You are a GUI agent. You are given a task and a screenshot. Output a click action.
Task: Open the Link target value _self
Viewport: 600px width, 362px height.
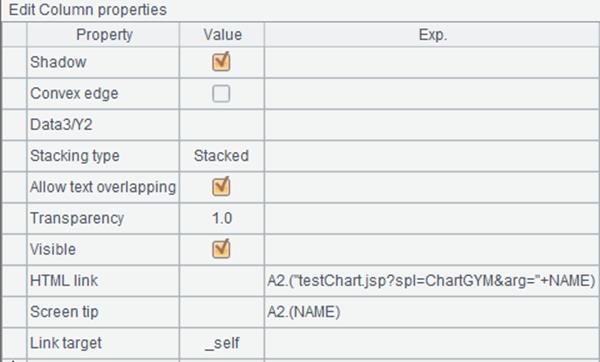tap(222, 343)
